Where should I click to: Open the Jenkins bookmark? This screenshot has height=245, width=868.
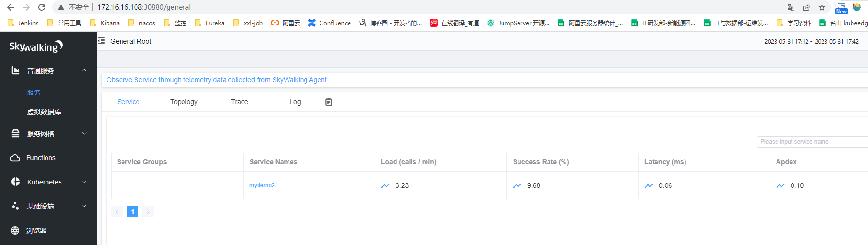click(23, 23)
